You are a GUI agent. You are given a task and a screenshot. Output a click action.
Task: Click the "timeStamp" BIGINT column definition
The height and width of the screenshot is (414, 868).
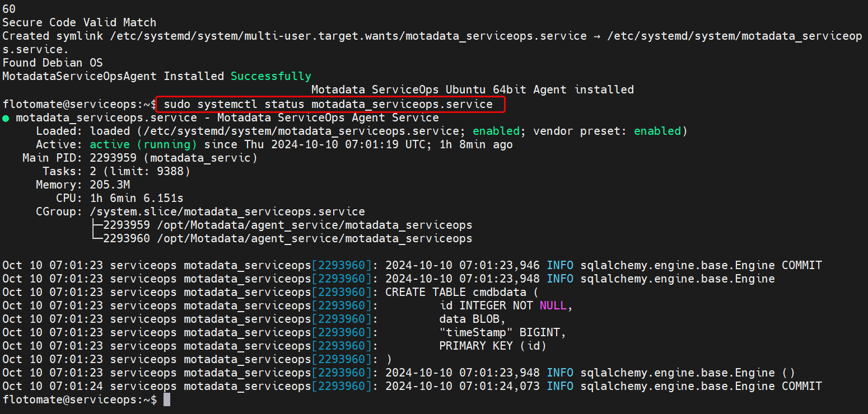(x=502, y=332)
